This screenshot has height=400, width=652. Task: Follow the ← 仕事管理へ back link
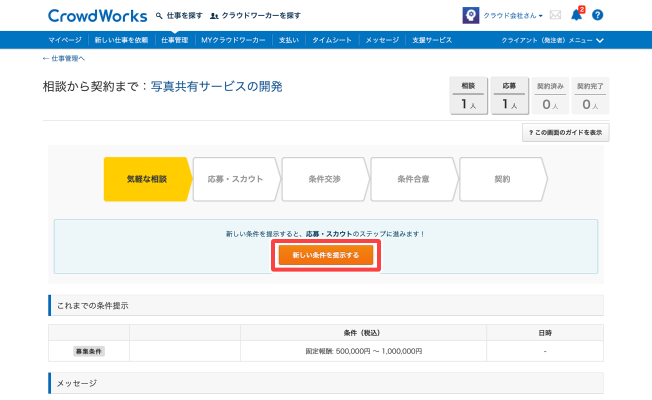[63, 59]
